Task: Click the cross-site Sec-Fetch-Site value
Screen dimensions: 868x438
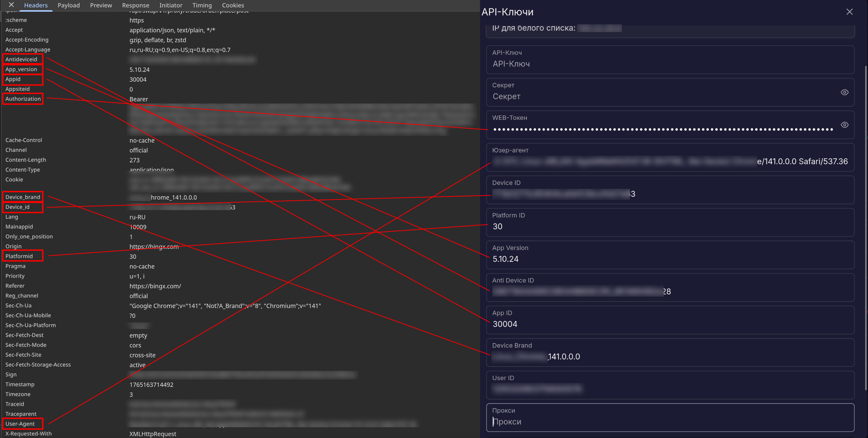Action: coord(142,355)
